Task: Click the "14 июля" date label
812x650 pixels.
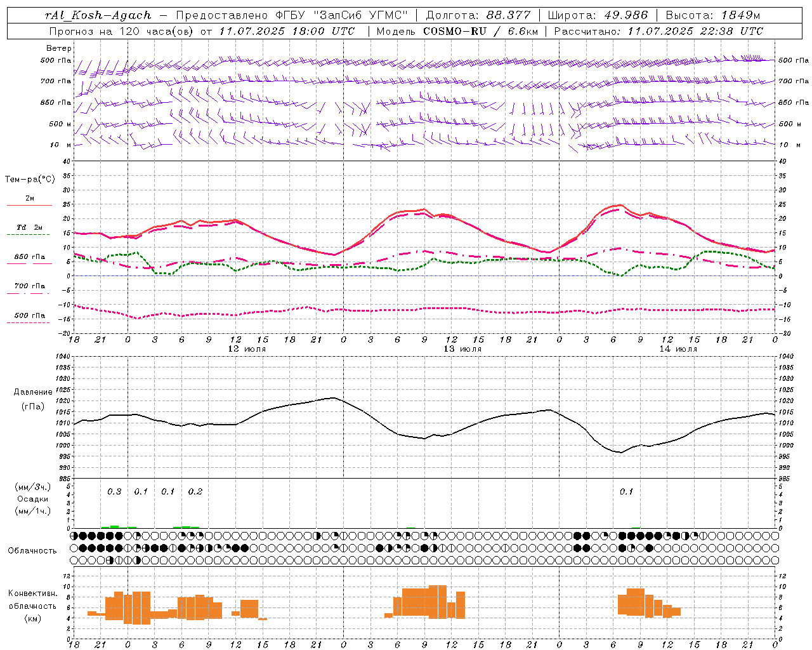Action: 678,349
